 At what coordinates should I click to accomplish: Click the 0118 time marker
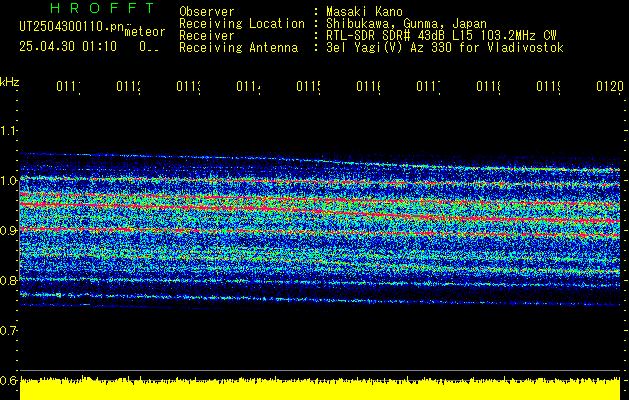coord(489,86)
